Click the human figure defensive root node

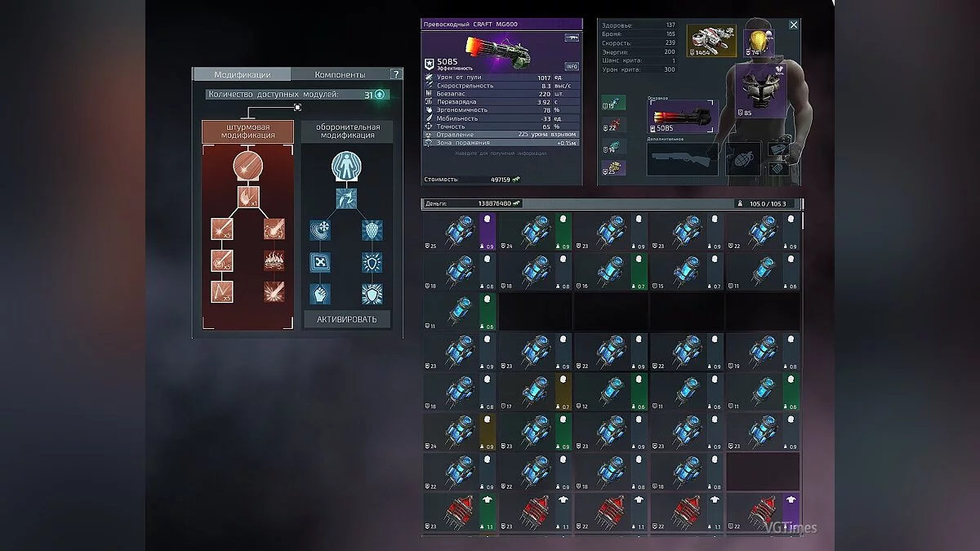click(347, 166)
